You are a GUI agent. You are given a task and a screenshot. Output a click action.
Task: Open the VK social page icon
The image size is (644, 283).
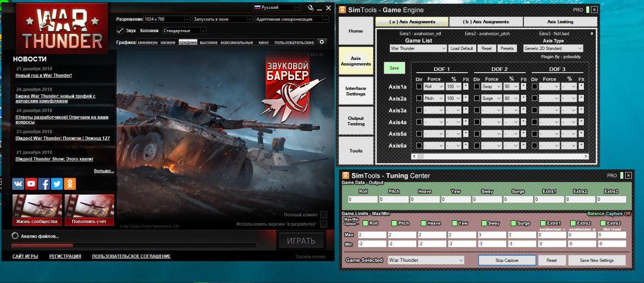[18, 184]
